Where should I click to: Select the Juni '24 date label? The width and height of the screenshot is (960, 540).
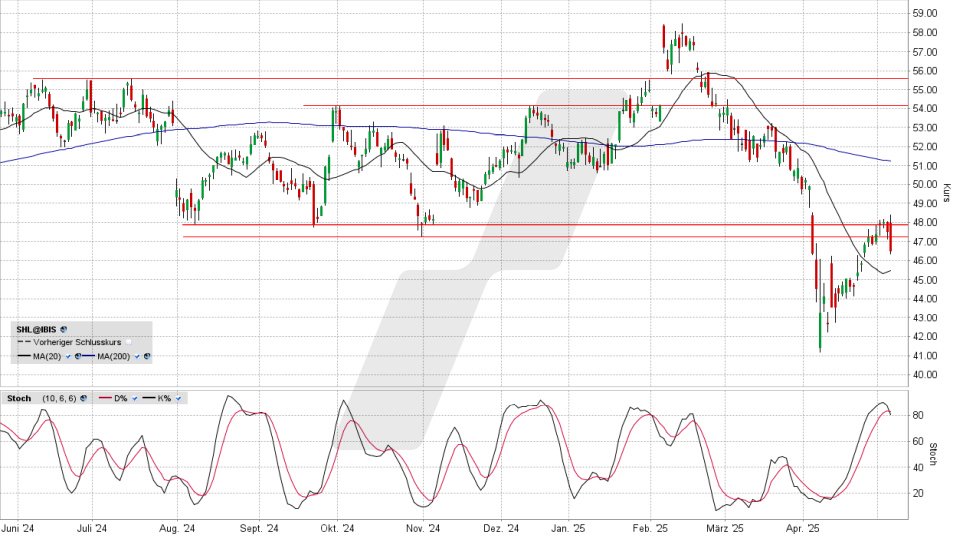[x=17, y=528]
